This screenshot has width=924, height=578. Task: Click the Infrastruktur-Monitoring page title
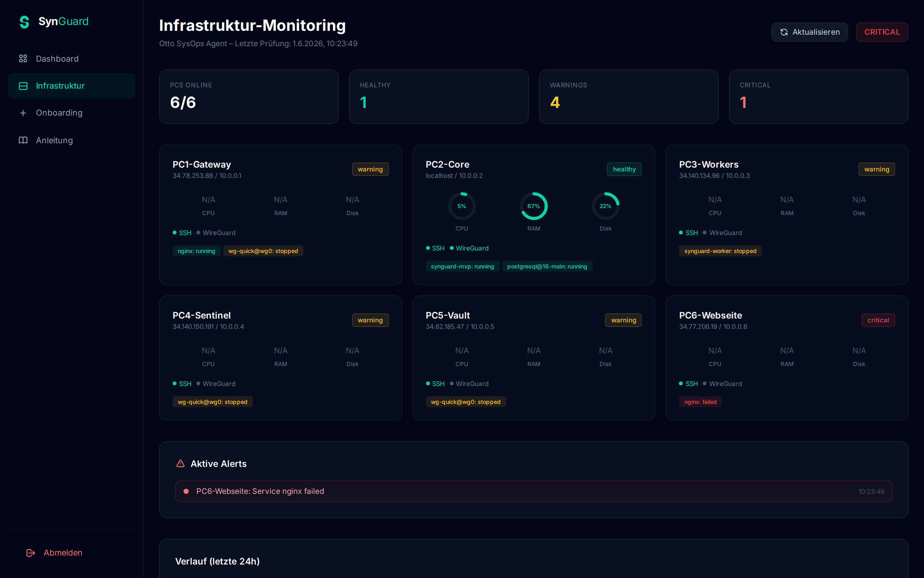252,26
